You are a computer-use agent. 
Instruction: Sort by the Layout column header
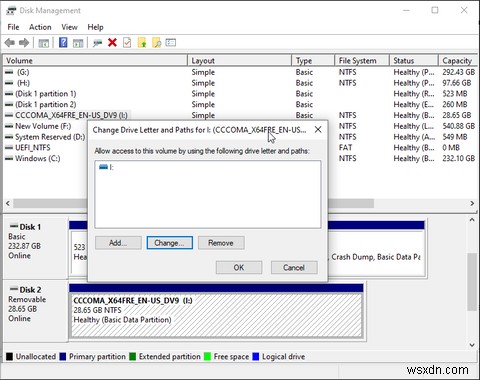click(x=240, y=61)
